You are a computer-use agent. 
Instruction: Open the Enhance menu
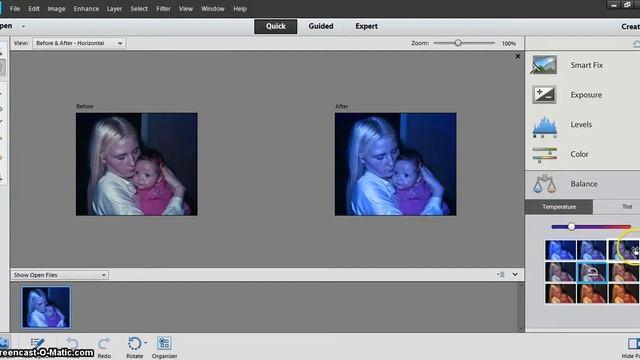pyautogui.click(x=86, y=9)
